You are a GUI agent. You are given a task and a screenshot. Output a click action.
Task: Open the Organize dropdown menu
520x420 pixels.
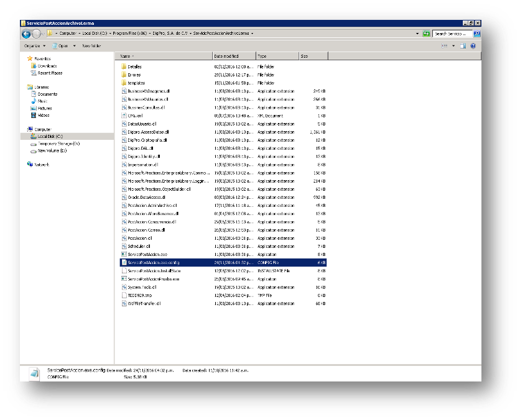pos(34,46)
